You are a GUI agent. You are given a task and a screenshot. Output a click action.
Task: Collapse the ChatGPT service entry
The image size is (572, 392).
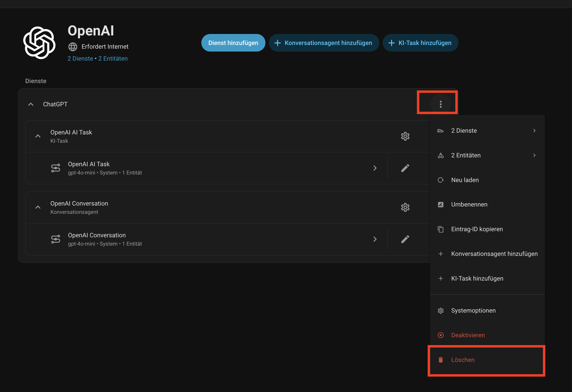(x=31, y=104)
